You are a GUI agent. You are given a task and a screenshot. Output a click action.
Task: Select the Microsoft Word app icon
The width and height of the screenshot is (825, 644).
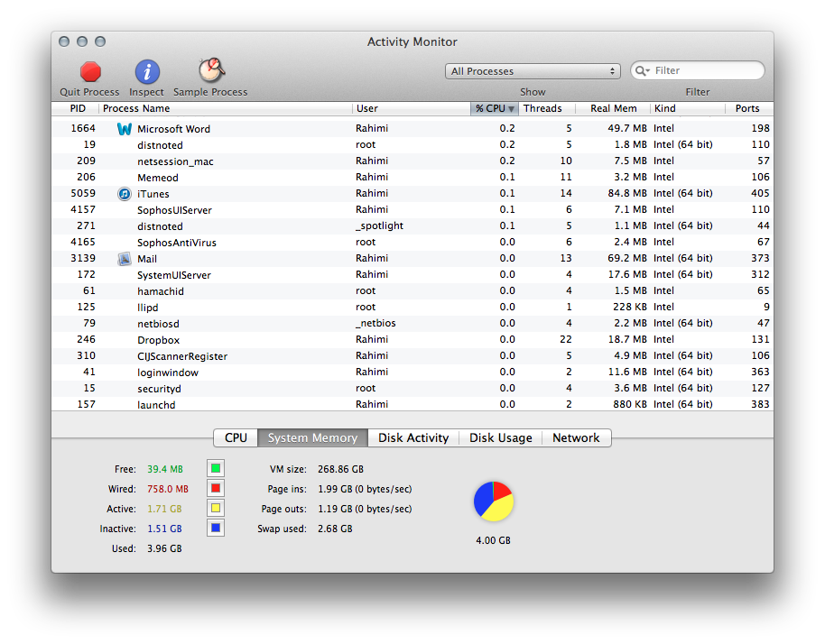click(125, 129)
